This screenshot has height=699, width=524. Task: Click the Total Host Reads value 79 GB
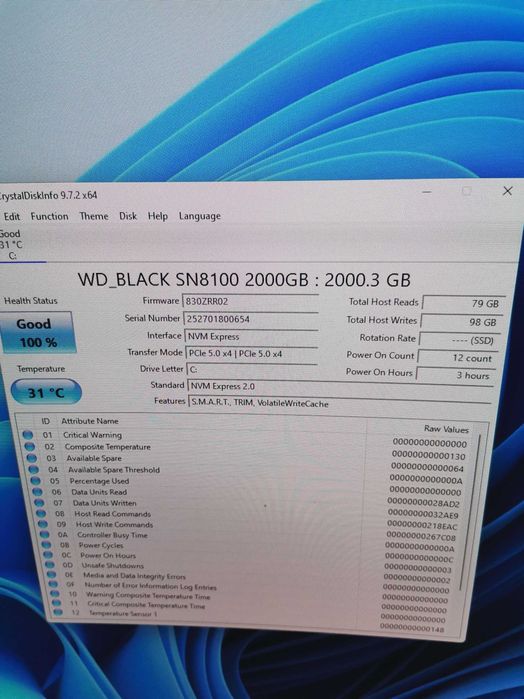[462, 303]
